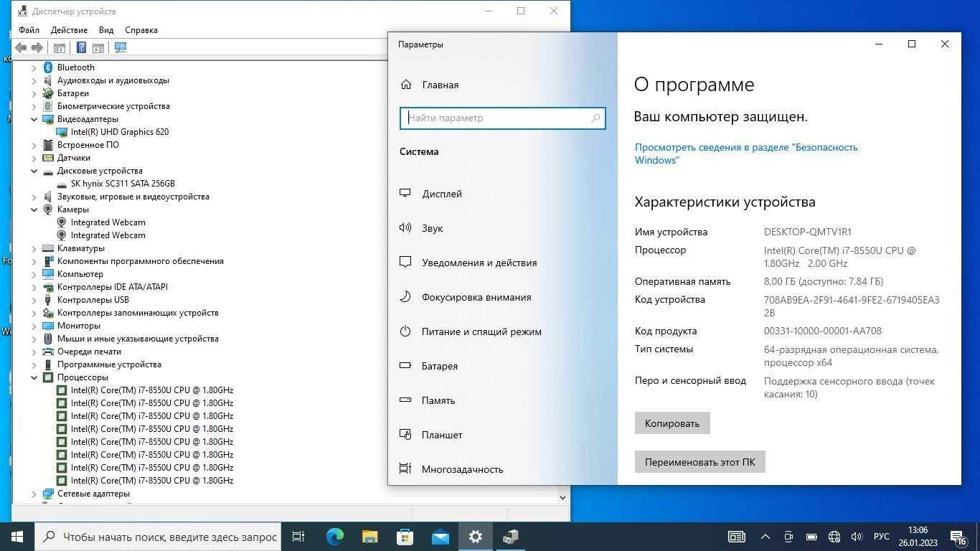Open Питание и спящий режим in sidebar
980x551 pixels.
(481, 331)
